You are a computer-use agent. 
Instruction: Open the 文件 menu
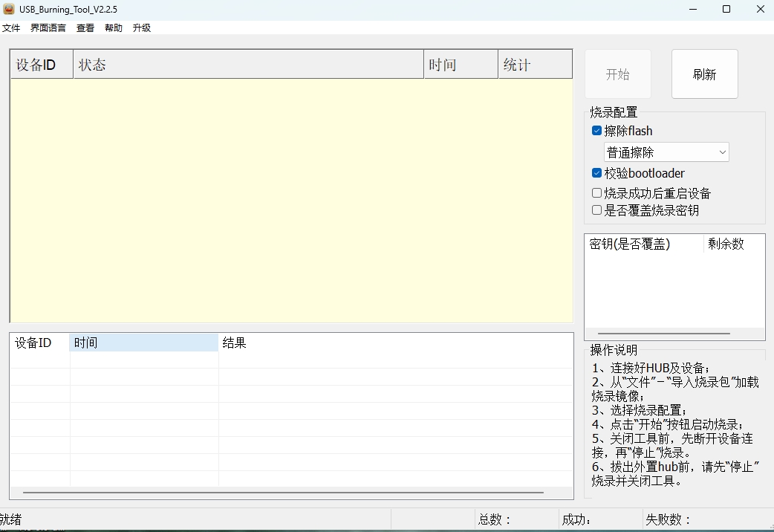click(11, 28)
